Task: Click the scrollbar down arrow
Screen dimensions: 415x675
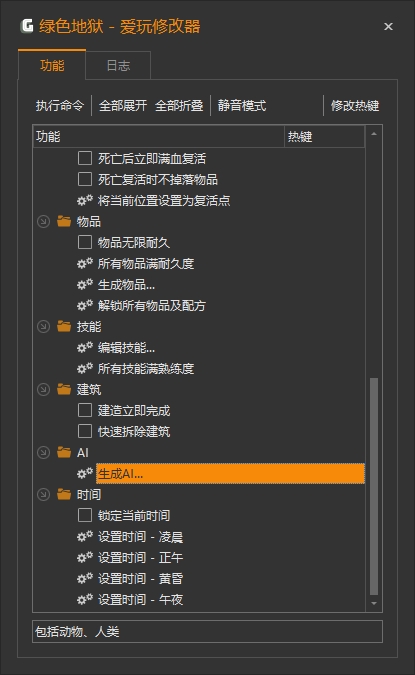Action: pos(374,604)
